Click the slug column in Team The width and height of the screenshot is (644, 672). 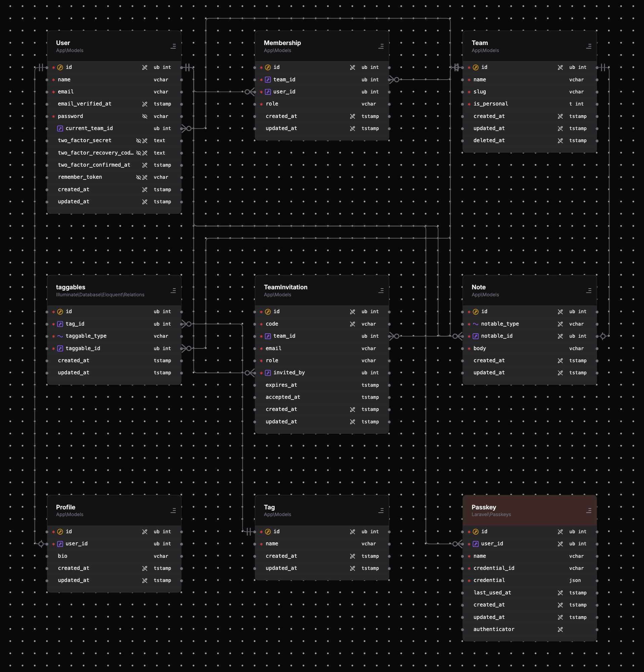[480, 92]
